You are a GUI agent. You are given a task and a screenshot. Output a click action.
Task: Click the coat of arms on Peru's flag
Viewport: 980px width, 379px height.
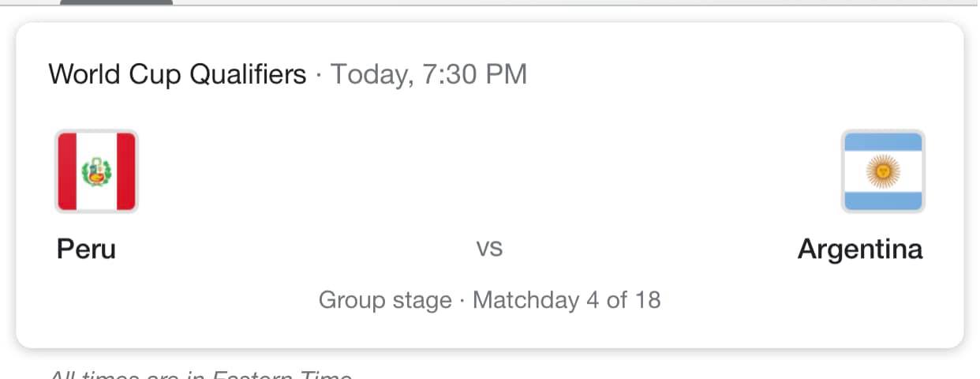click(96, 171)
